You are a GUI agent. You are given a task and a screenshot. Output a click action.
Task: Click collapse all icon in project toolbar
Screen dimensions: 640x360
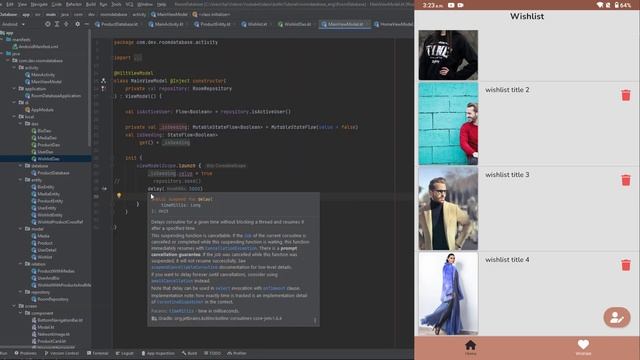(x=66, y=24)
